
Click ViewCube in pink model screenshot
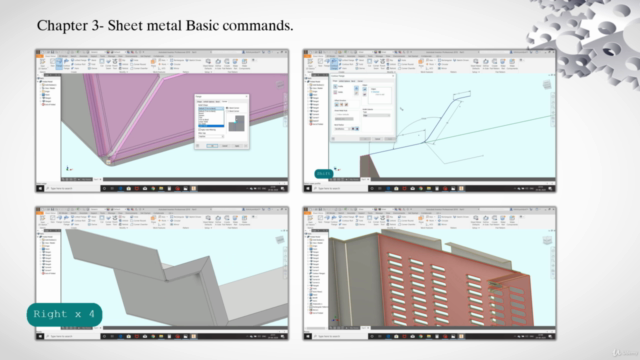coord(280,84)
